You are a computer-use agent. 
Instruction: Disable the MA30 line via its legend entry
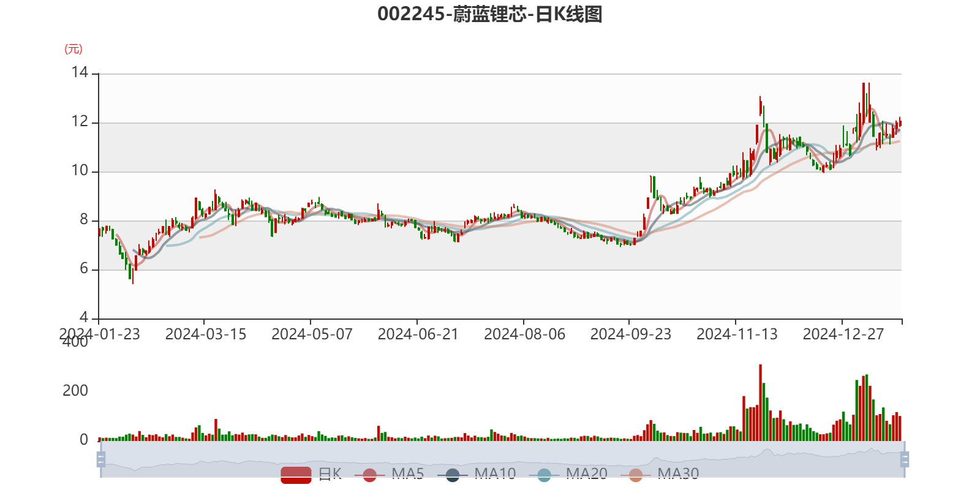(660, 474)
